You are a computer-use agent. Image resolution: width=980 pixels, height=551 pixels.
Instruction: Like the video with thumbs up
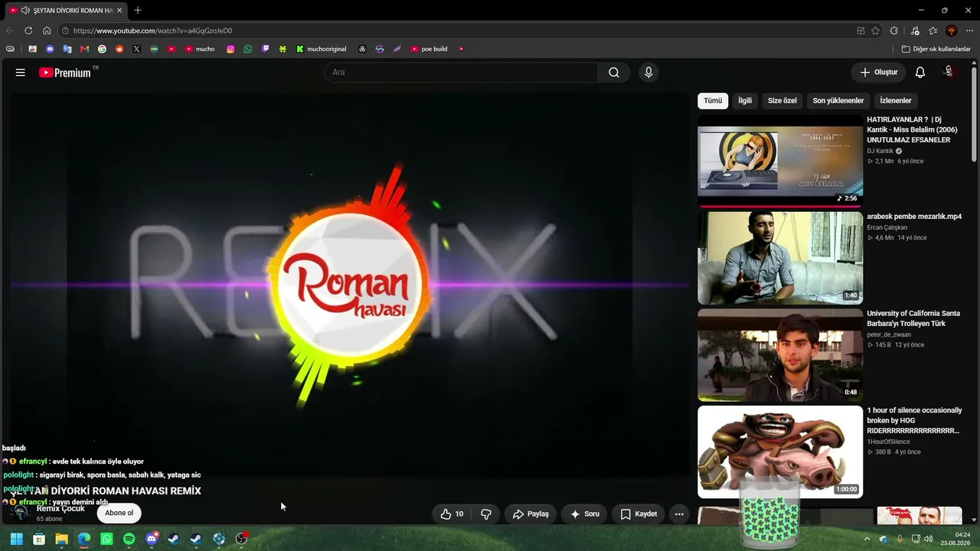click(452, 514)
